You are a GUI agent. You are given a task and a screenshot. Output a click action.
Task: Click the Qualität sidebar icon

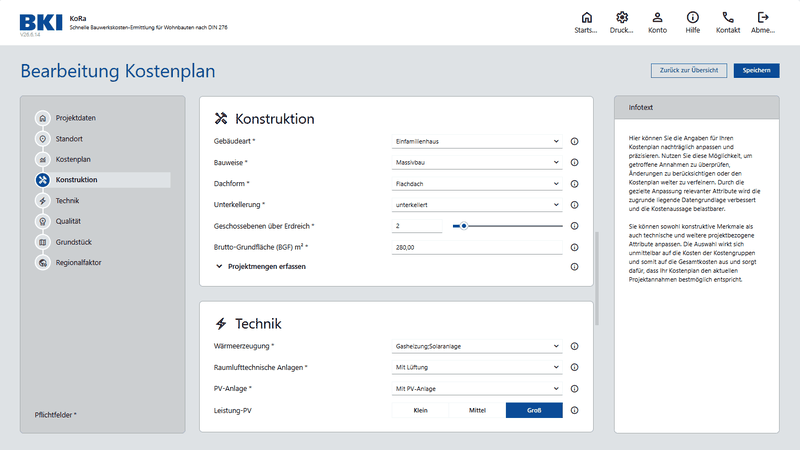tap(43, 221)
